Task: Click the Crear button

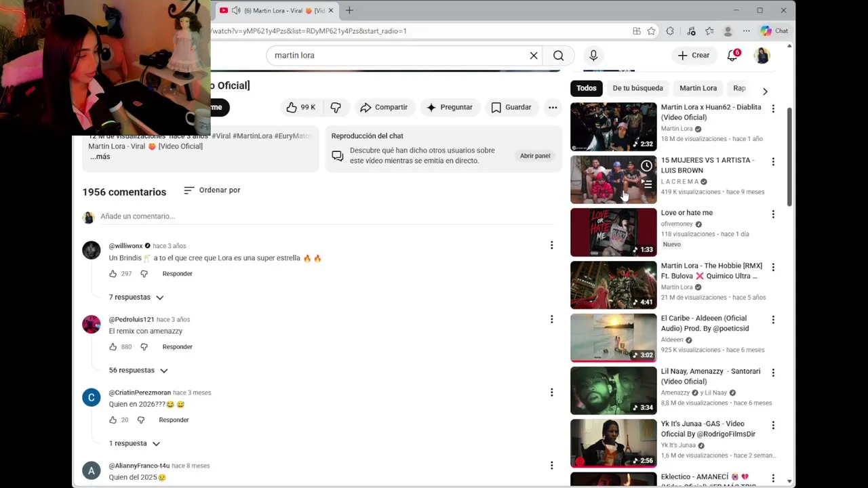Action: (694, 56)
